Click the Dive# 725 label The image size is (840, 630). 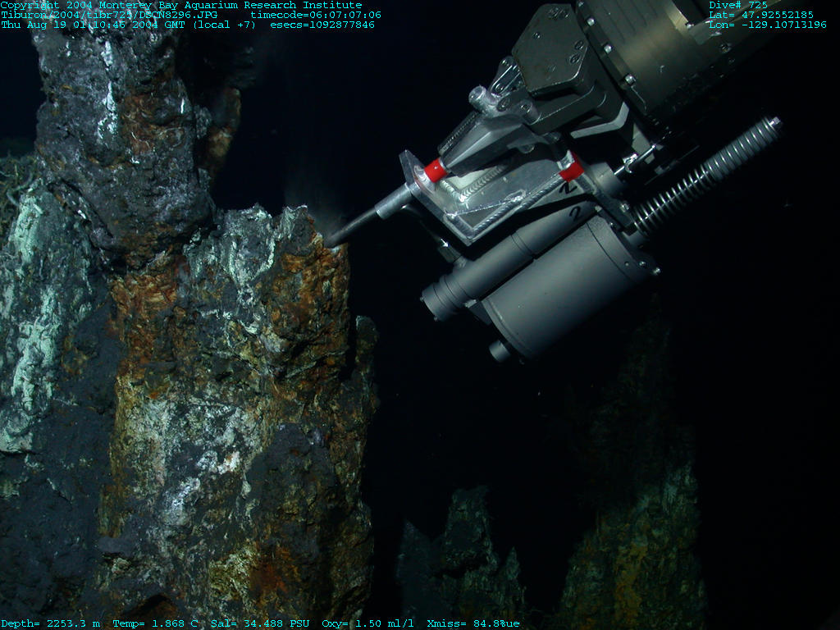point(738,5)
